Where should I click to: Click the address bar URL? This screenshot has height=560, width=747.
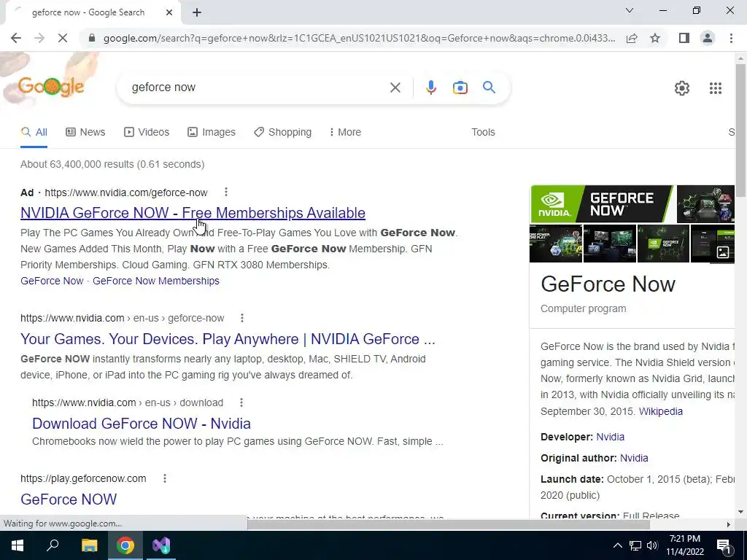(359, 38)
